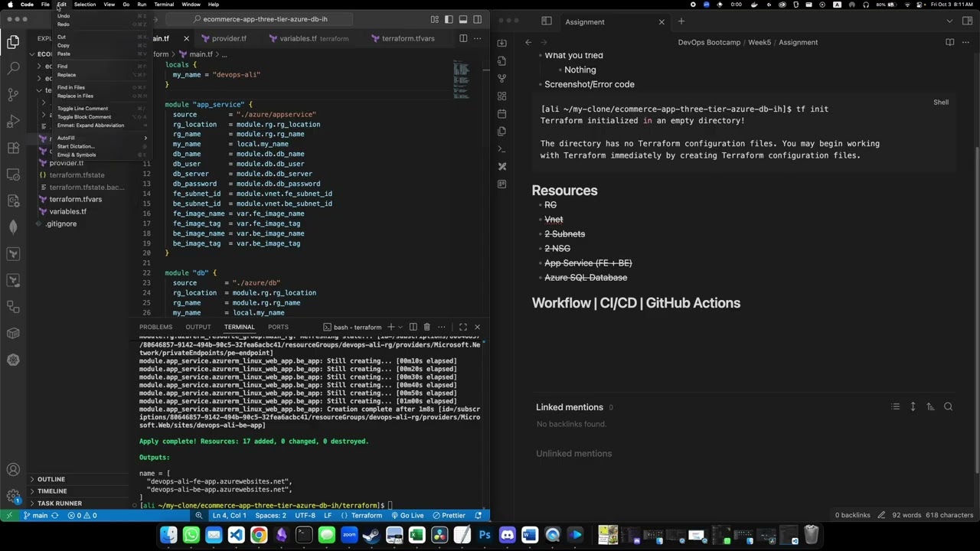Open variables.tf in the file explorer
Viewport: 980px width, 551px height.
(68, 211)
